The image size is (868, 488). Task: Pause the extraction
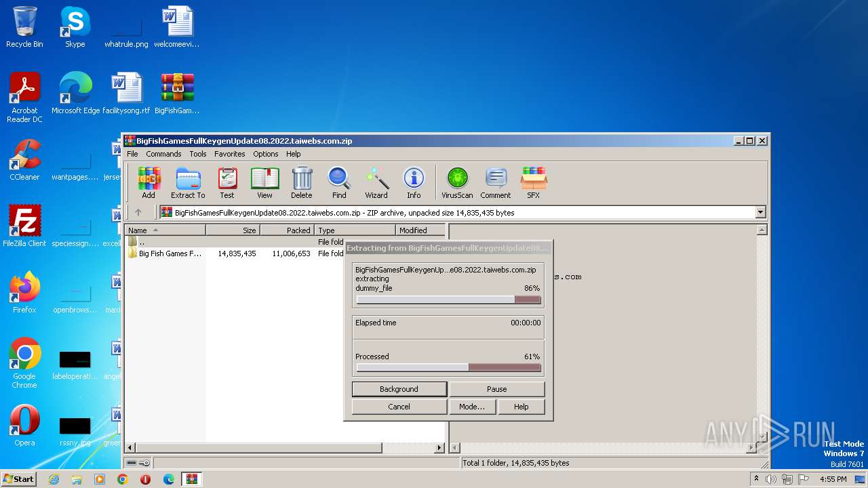496,389
